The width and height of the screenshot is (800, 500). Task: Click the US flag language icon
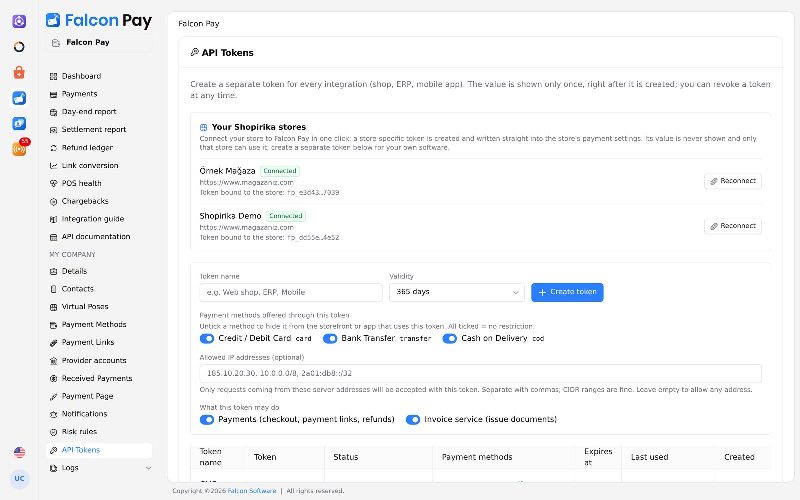[x=19, y=453]
